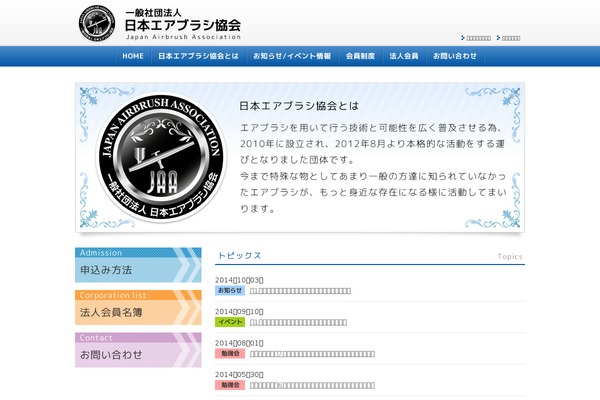
Task: Open the Corporation list 法人会員名簿 banner
Action: tap(138, 307)
